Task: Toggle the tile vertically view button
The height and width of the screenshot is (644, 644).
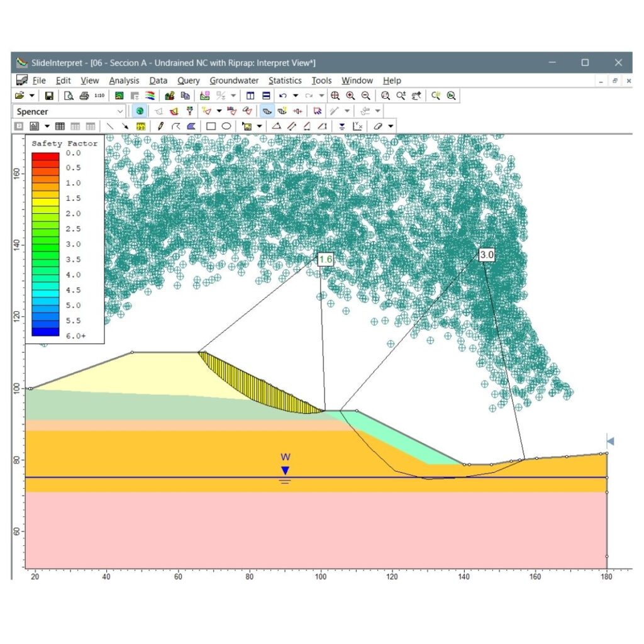Action: [250, 96]
